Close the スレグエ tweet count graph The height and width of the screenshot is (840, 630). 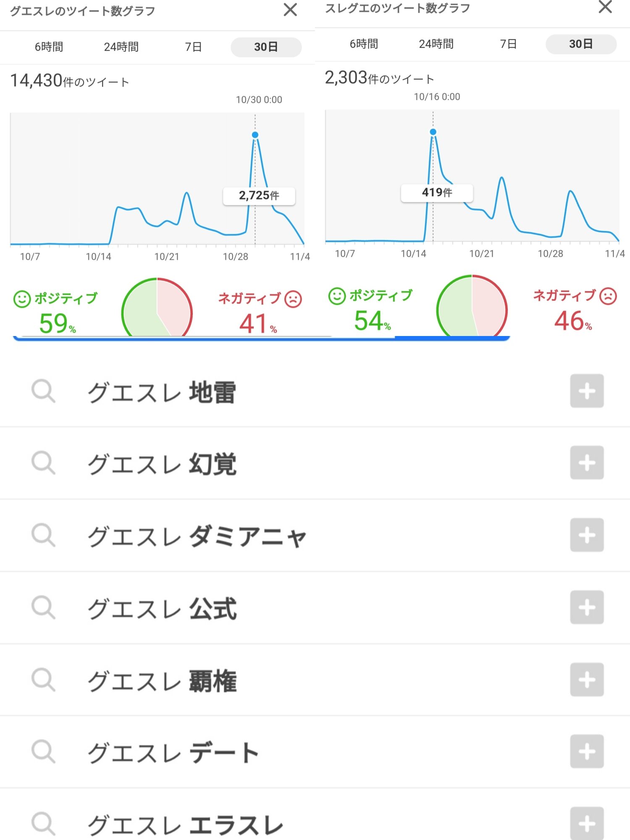(x=605, y=7)
